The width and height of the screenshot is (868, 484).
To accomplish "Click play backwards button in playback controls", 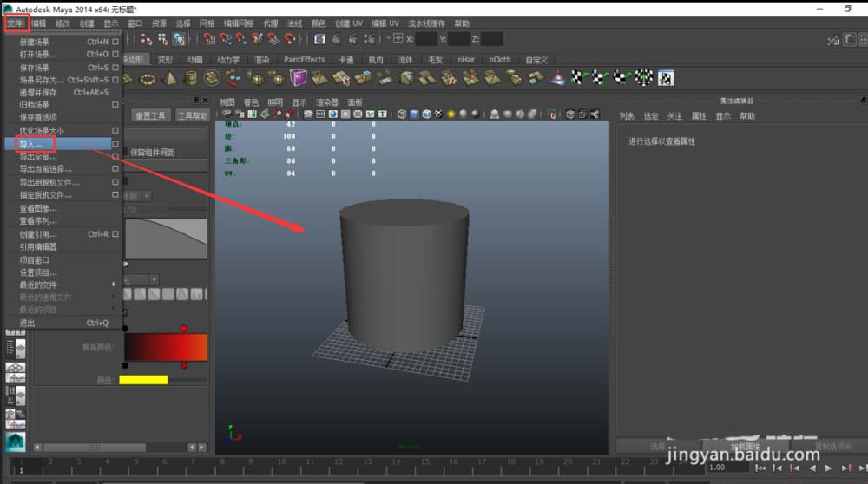I will click(812, 468).
